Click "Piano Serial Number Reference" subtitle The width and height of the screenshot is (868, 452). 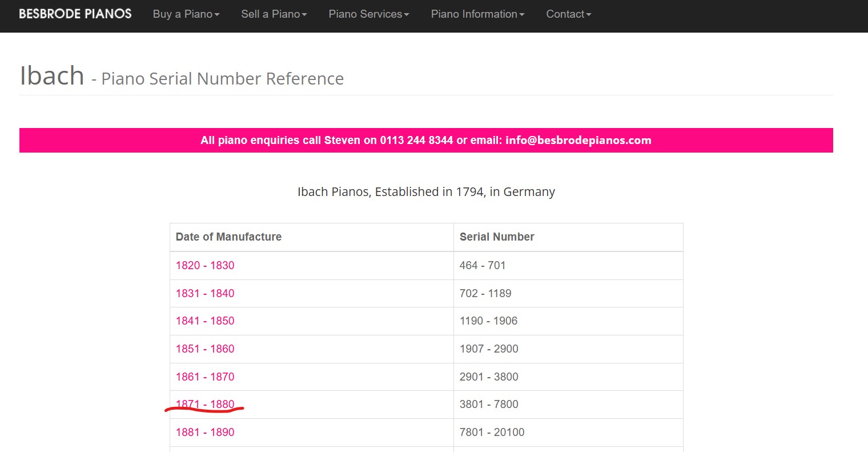(223, 78)
